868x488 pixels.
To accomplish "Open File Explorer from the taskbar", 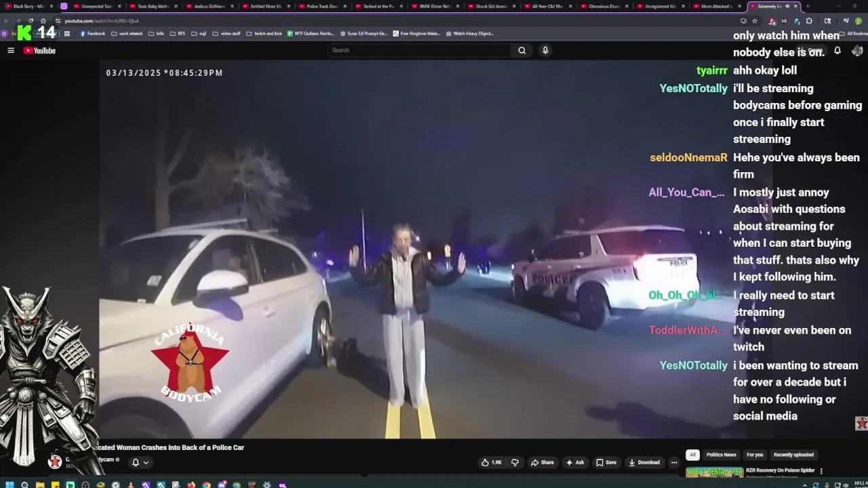I will pyautogui.click(x=40, y=485).
